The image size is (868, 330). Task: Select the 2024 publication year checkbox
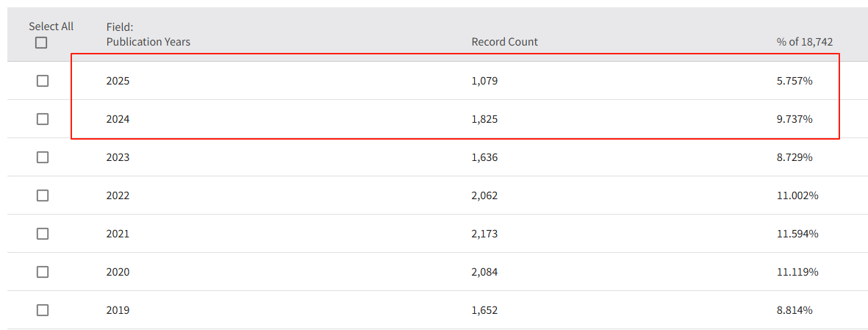click(43, 119)
